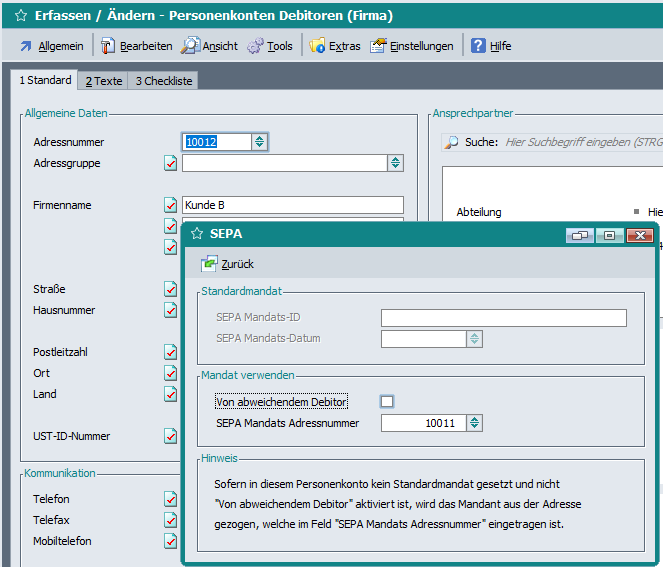
Task: Switch to the 2 Texte tab
Action: (103, 81)
